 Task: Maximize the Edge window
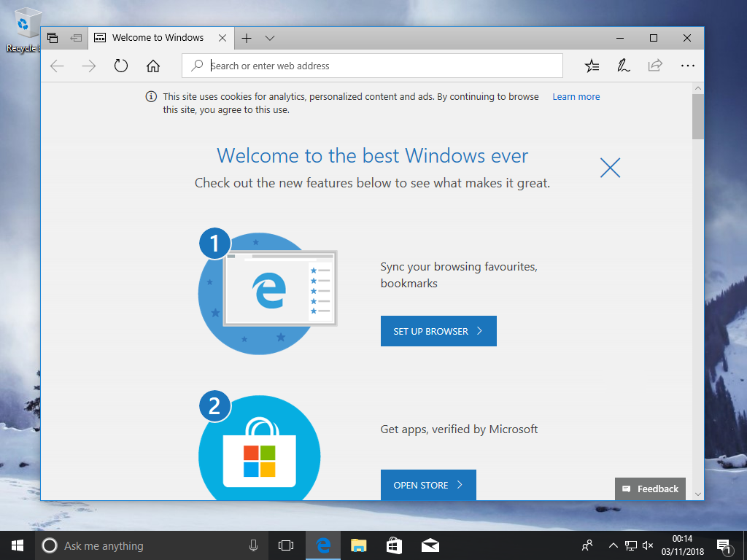coord(654,38)
